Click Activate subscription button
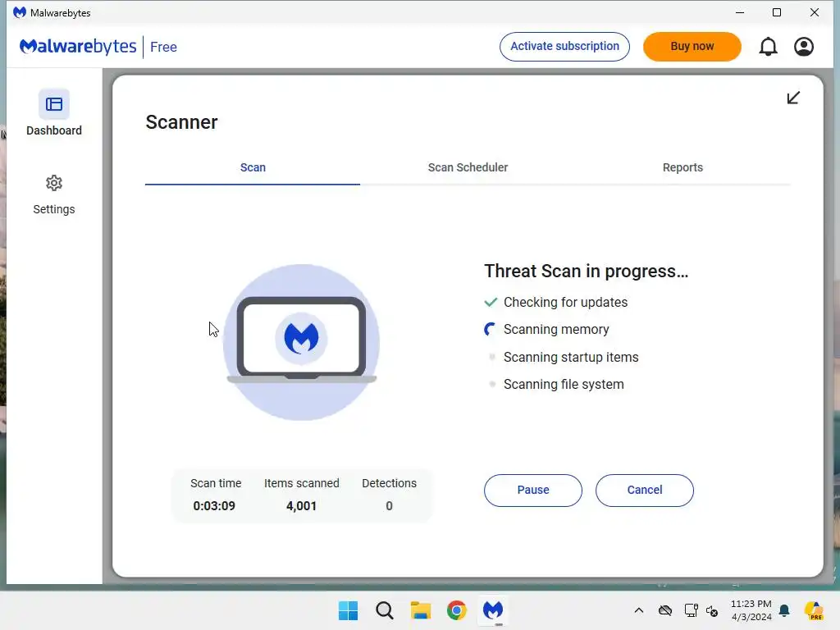Viewport: 840px width, 630px height. point(564,47)
